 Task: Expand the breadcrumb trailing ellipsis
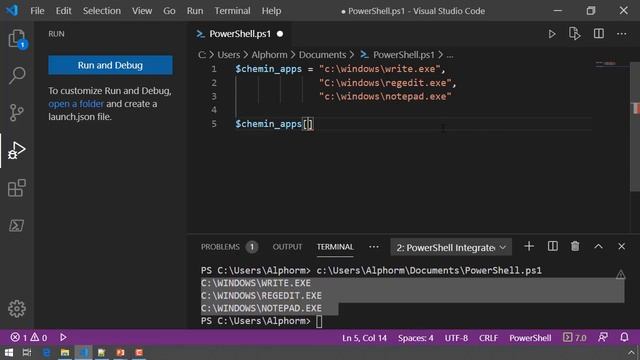450,55
